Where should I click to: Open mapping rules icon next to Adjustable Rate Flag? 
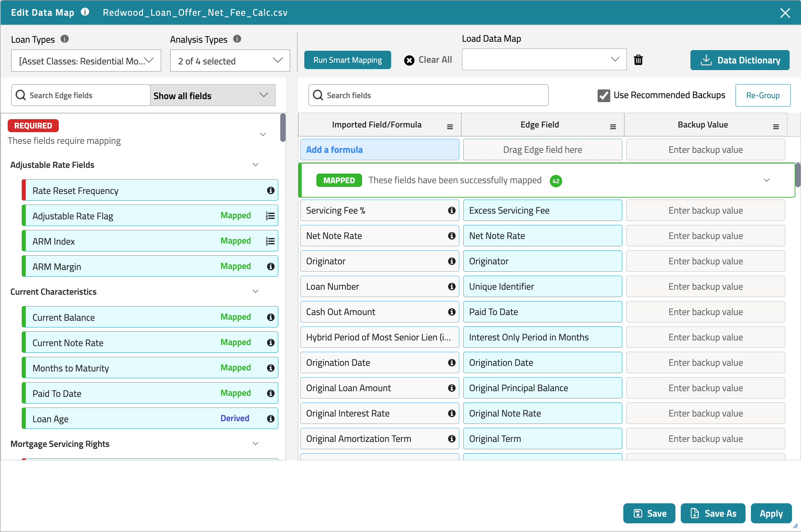pos(270,216)
